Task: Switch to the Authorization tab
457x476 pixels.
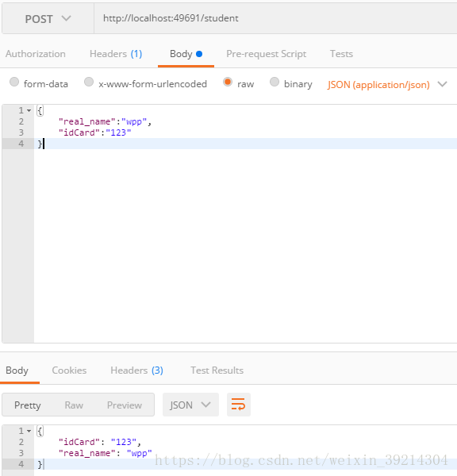Action: coord(36,54)
